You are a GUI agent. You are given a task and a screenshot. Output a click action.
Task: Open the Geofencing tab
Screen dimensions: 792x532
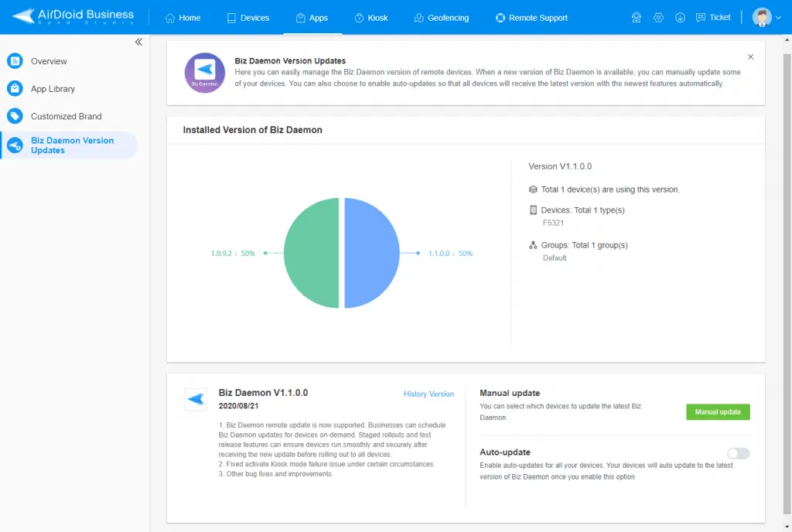point(442,18)
